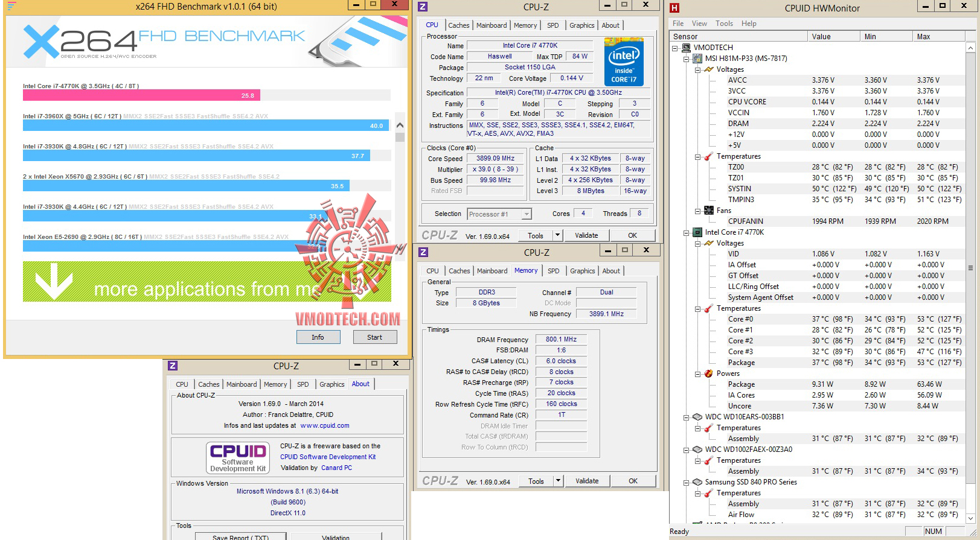Click the CPUID Software Development Kit logo
The height and width of the screenshot is (540, 980).
238,458
